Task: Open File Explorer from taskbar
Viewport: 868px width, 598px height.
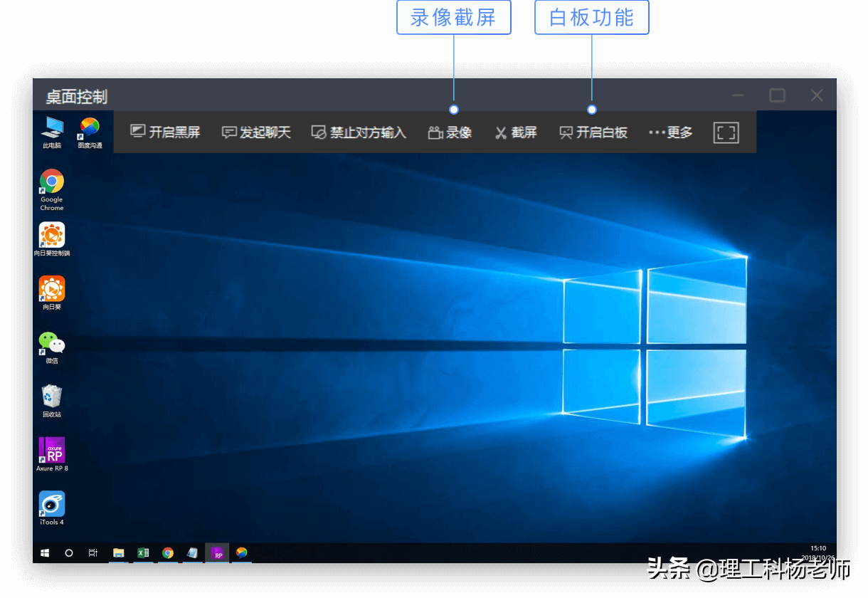Action: click(119, 552)
